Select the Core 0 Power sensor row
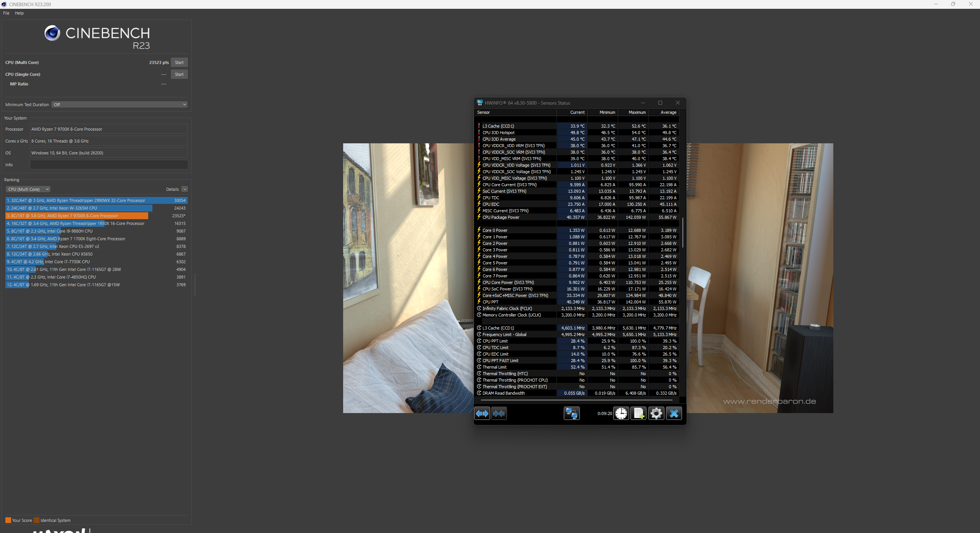 (x=577, y=230)
